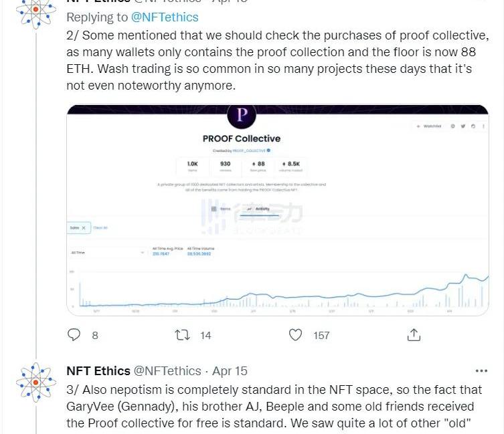
Task: Click the share icon under the tweet
Action: pos(414,334)
